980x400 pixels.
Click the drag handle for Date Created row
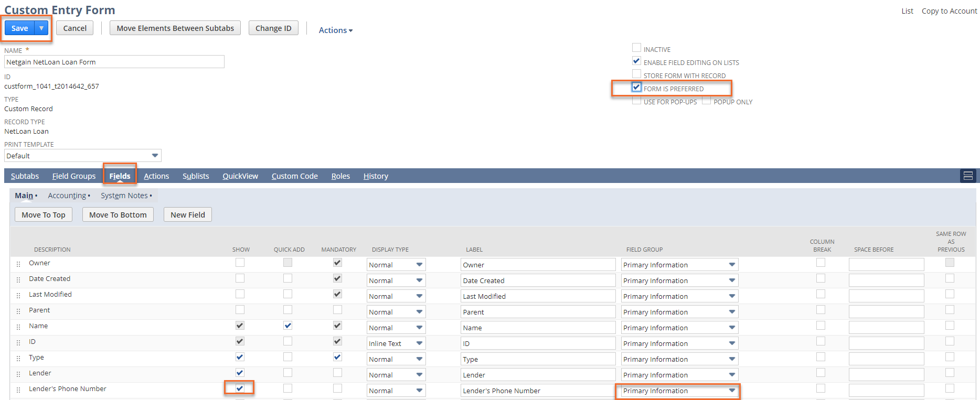pyautogui.click(x=18, y=280)
